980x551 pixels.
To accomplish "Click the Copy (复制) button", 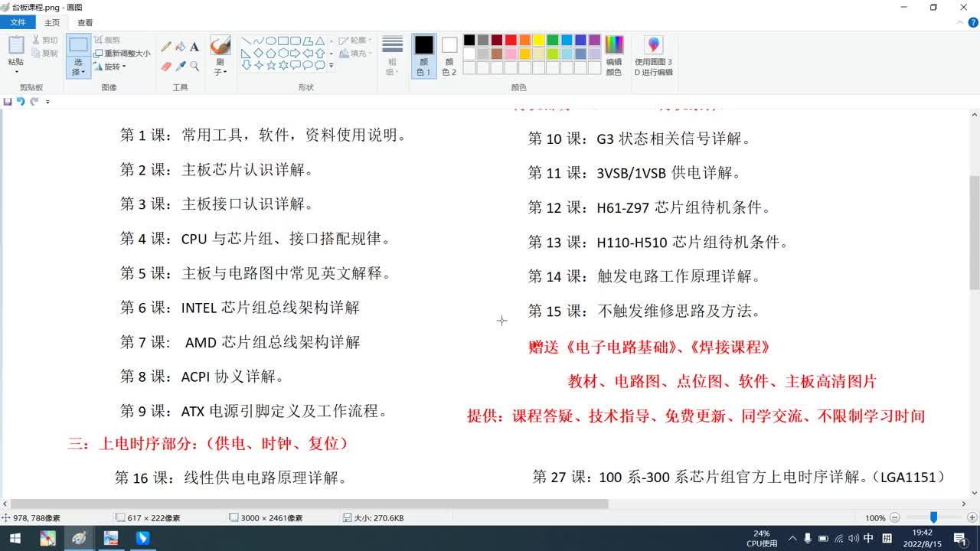I will (44, 54).
